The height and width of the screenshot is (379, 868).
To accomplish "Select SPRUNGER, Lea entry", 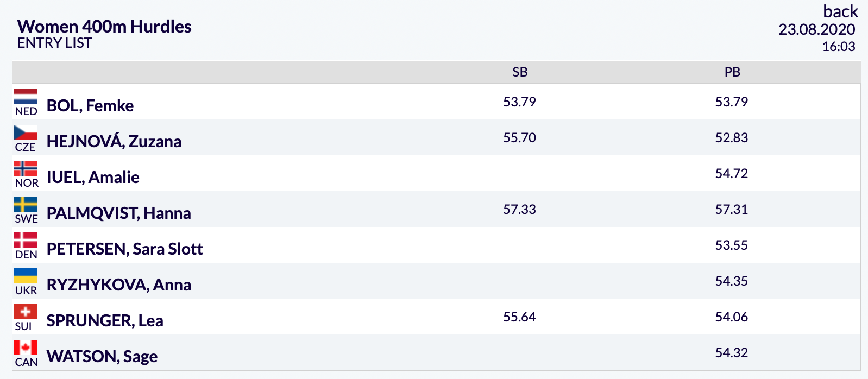I will click(x=105, y=320).
